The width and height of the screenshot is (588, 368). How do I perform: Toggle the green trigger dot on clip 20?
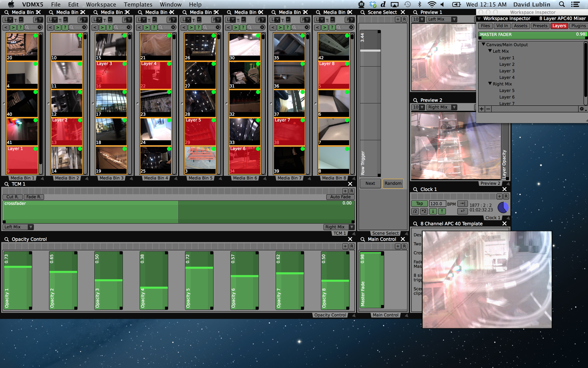coord(35,35)
